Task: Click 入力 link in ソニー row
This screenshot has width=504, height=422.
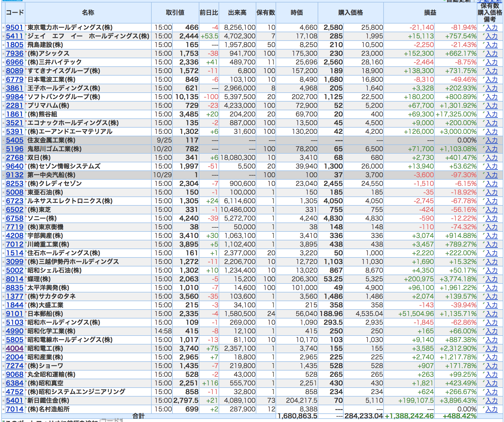Action: [x=491, y=218]
